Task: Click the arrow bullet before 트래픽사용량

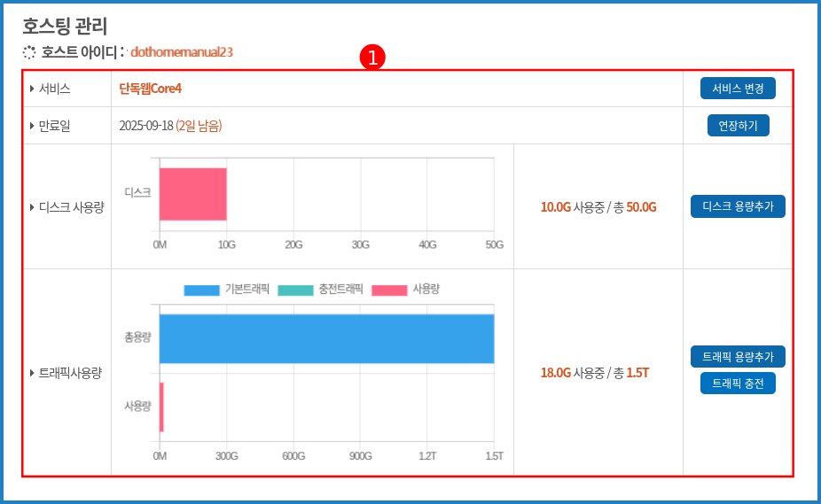Action: pos(32,373)
